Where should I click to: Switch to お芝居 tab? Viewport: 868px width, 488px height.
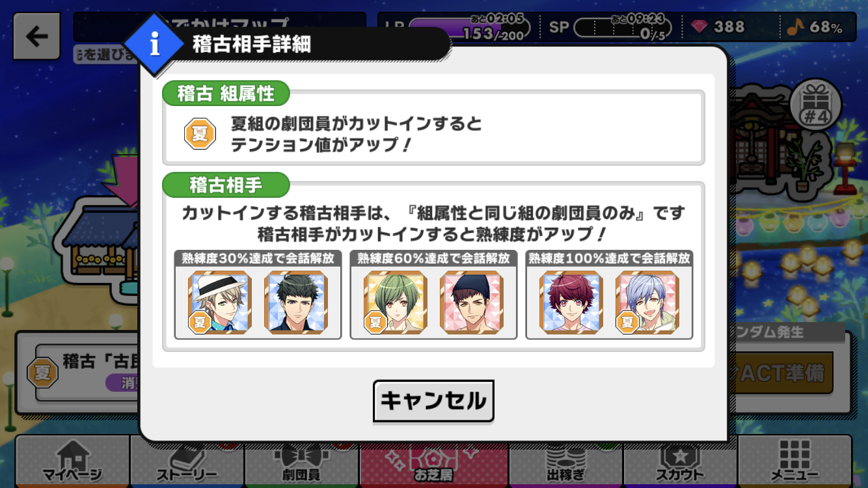coord(434,461)
